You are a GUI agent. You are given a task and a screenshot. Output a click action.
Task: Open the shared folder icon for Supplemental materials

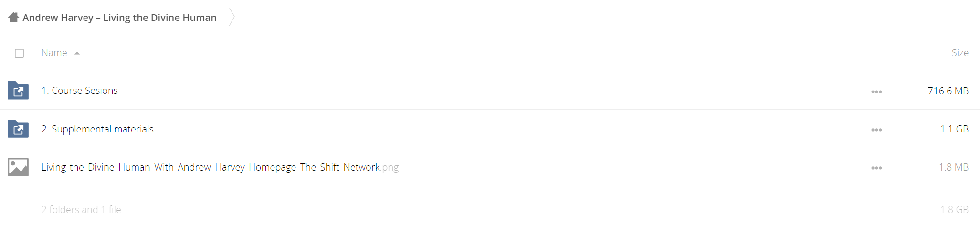[18, 129]
